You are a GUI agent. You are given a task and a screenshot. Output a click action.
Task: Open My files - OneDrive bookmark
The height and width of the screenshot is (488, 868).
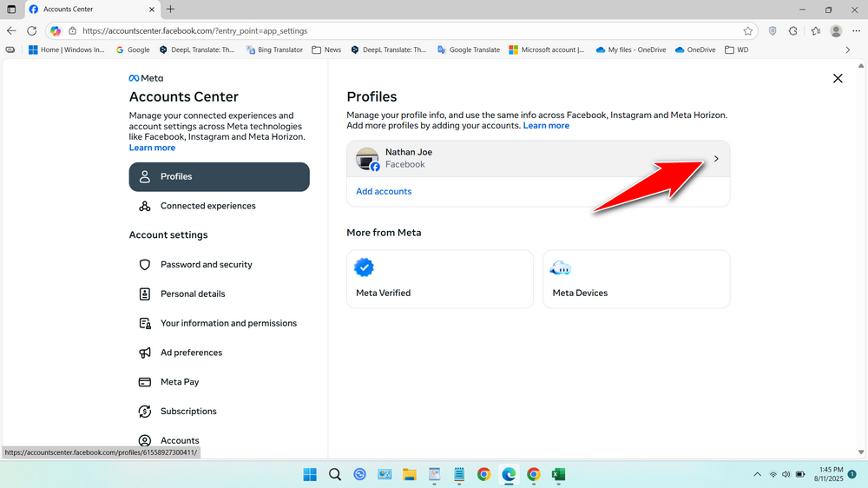(x=631, y=49)
